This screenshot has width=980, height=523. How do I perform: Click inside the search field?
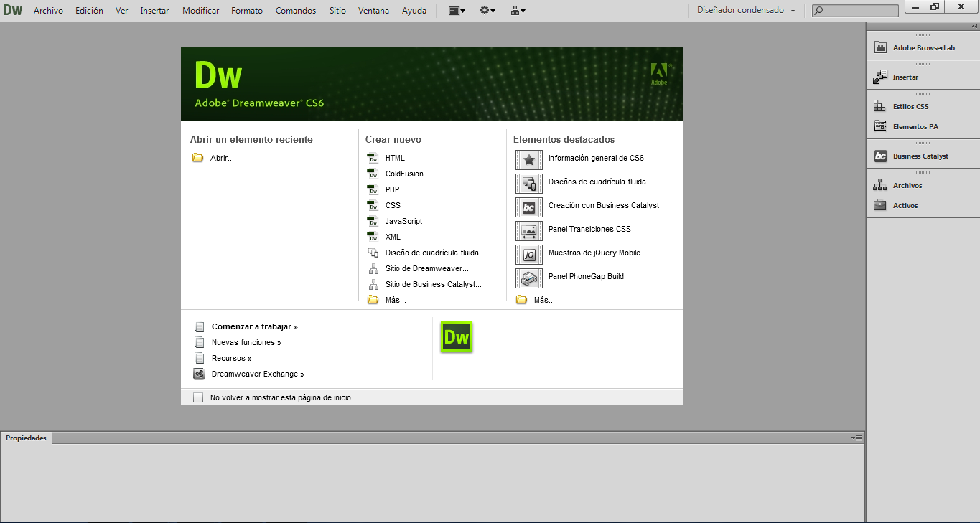[x=854, y=10]
